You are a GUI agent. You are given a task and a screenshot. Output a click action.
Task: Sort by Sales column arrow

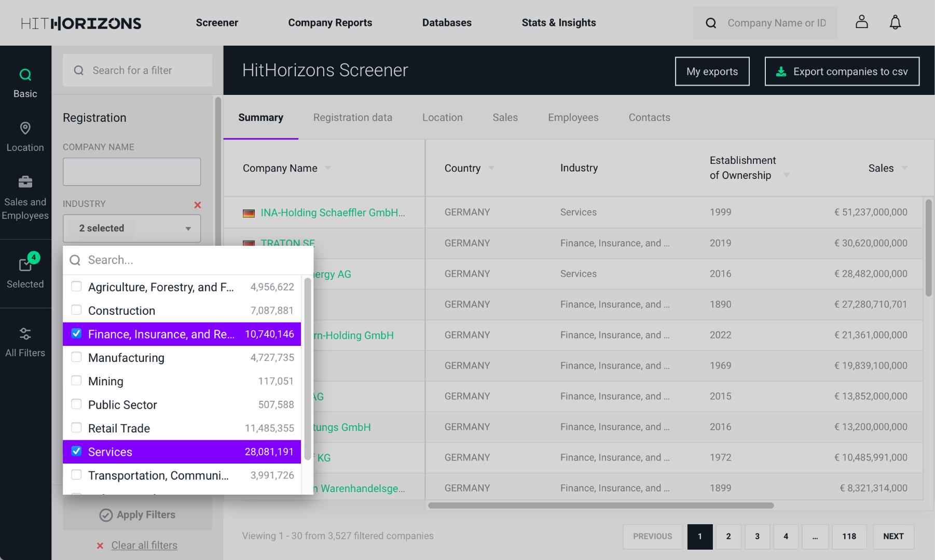pyautogui.click(x=905, y=168)
